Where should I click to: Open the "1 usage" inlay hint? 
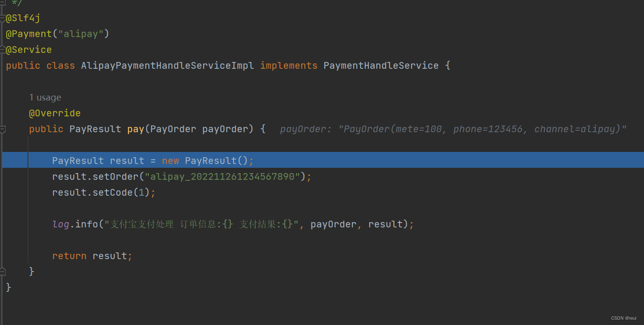(x=45, y=97)
